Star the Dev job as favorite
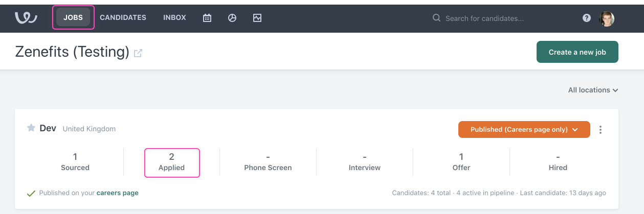This screenshot has width=644, height=214. coord(31,128)
